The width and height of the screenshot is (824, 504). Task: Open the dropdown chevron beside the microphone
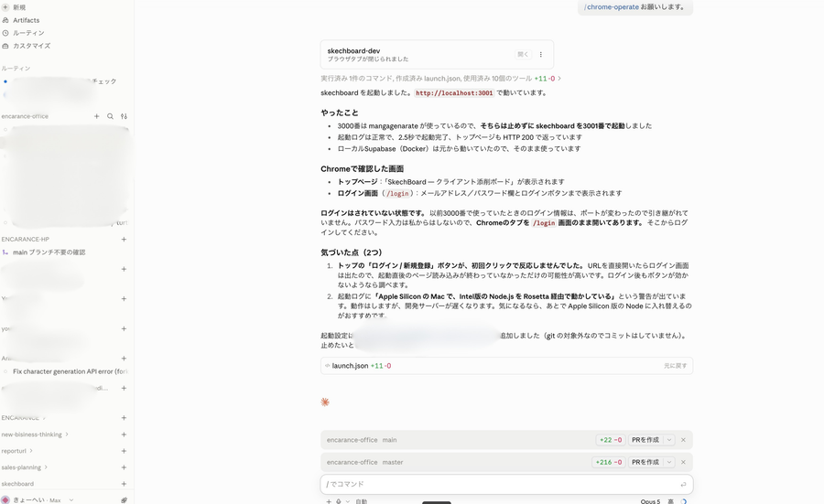tap(347, 501)
